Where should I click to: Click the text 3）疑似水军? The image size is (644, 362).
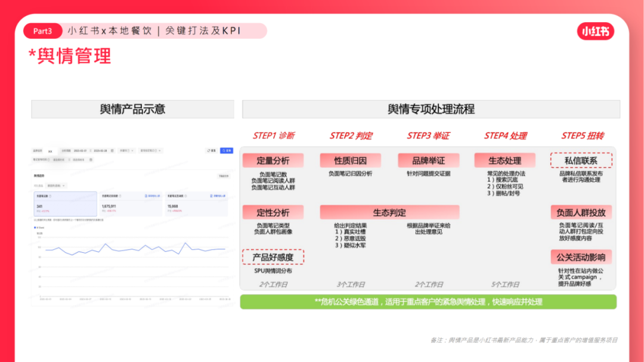click(x=351, y=245)
